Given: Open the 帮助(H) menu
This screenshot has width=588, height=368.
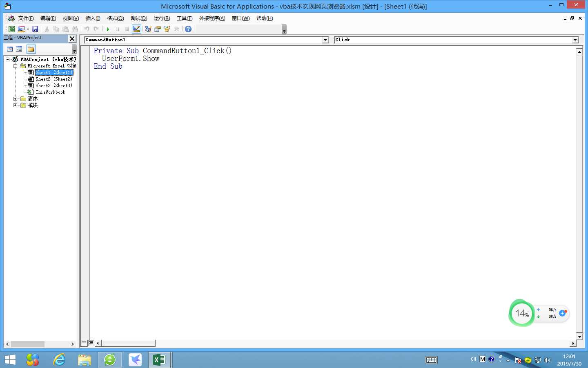Looking at the screenshot, I should [x=265, y=18].
